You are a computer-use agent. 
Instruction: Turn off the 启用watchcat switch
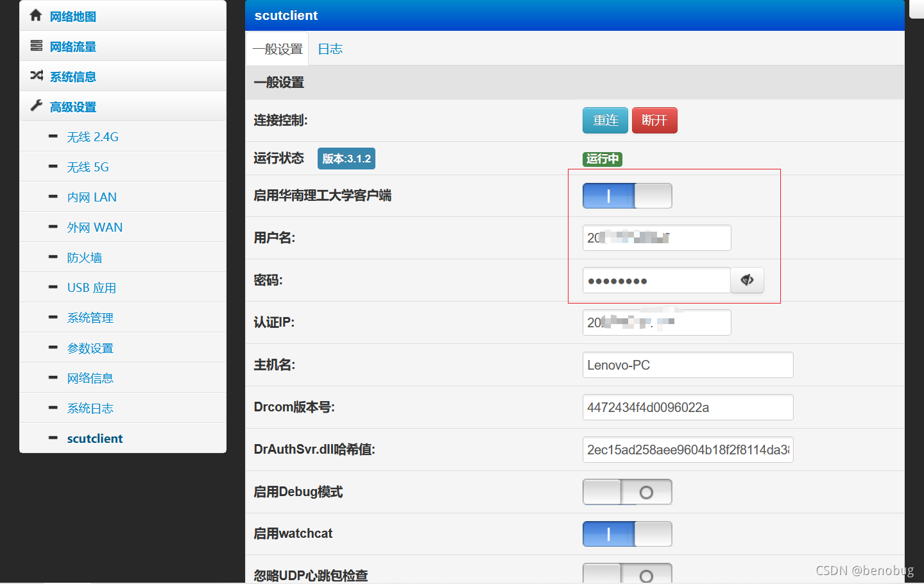[x=627, y=533]
